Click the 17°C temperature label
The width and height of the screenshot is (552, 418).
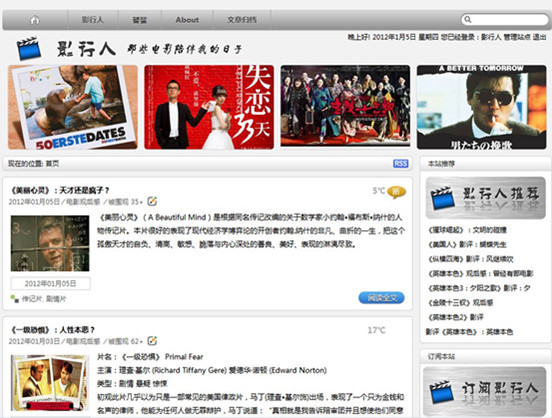[x=376, y=330]
